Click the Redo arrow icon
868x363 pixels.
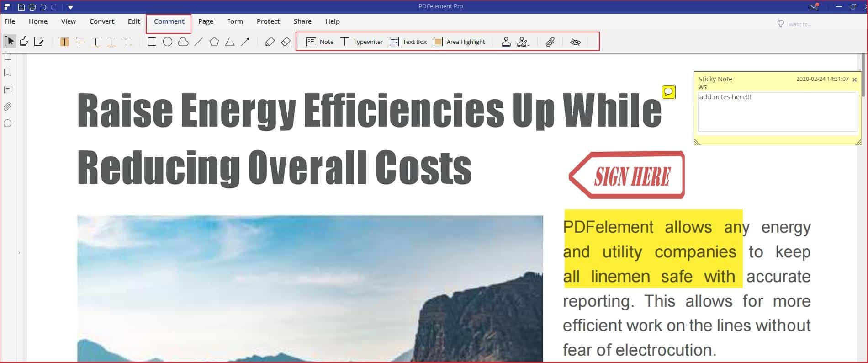point(54,7)
